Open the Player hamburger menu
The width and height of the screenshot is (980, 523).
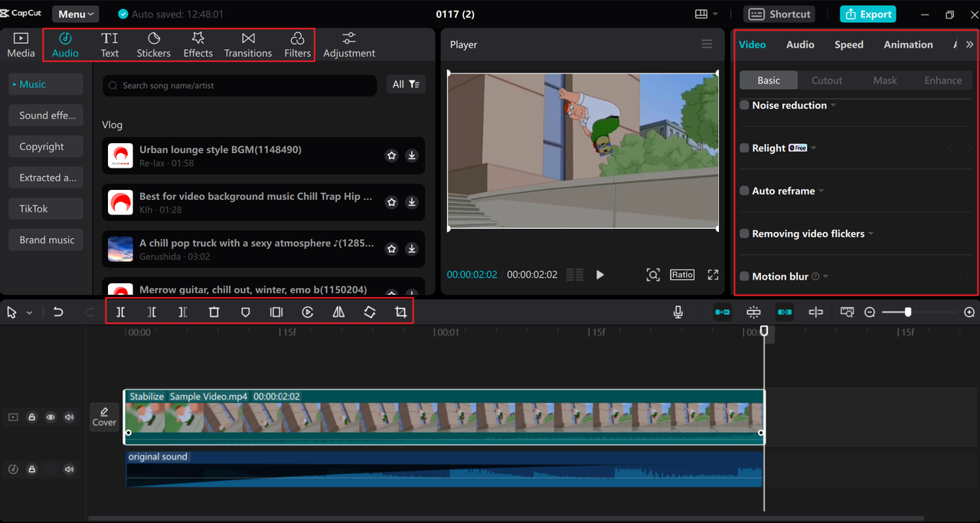[707, 44]
